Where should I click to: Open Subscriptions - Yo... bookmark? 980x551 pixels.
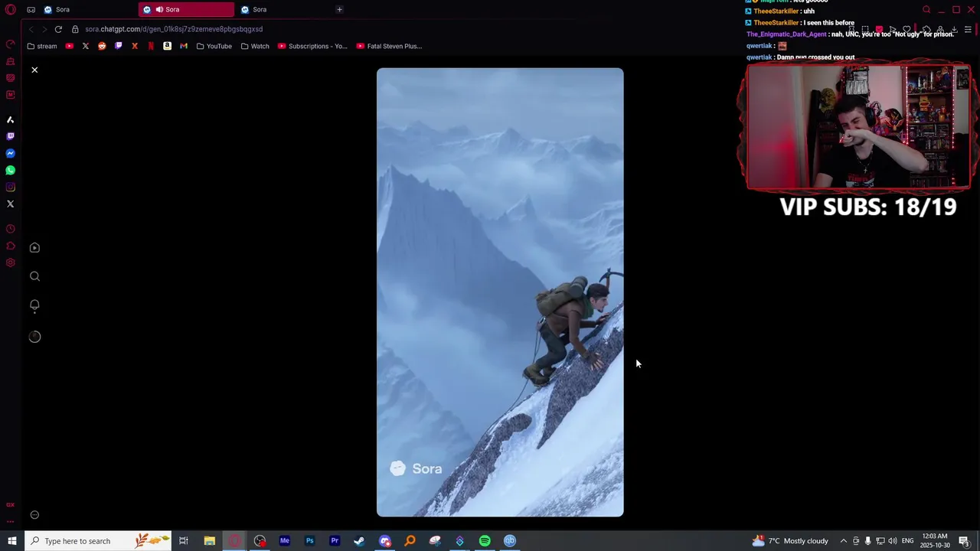point(312,46)
